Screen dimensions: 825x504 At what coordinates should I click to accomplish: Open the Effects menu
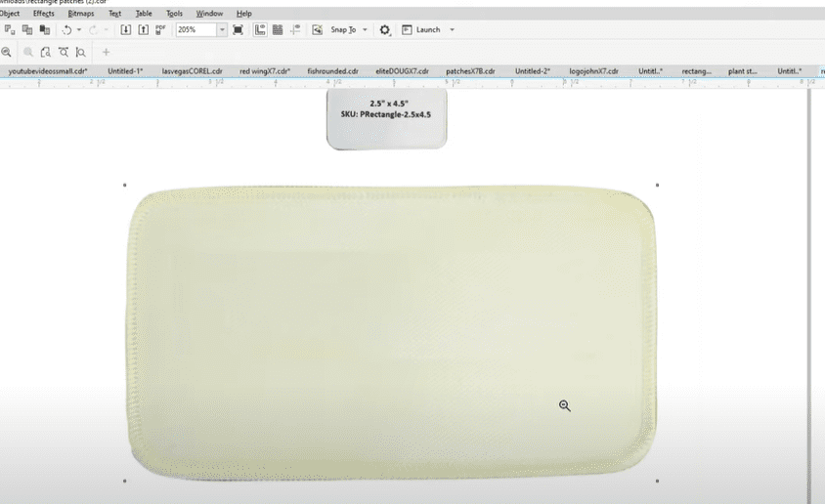(x=44, y=13)
